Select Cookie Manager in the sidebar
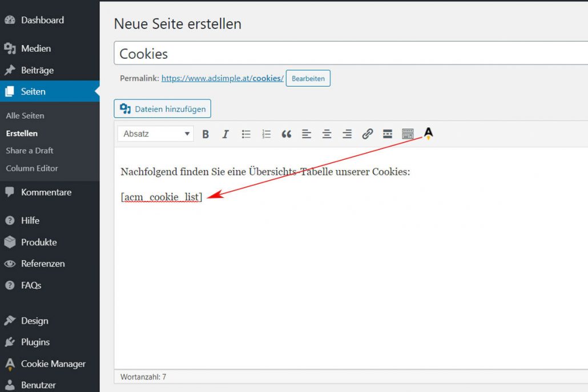Screen dimensions: 588x392 pos(54,363)
